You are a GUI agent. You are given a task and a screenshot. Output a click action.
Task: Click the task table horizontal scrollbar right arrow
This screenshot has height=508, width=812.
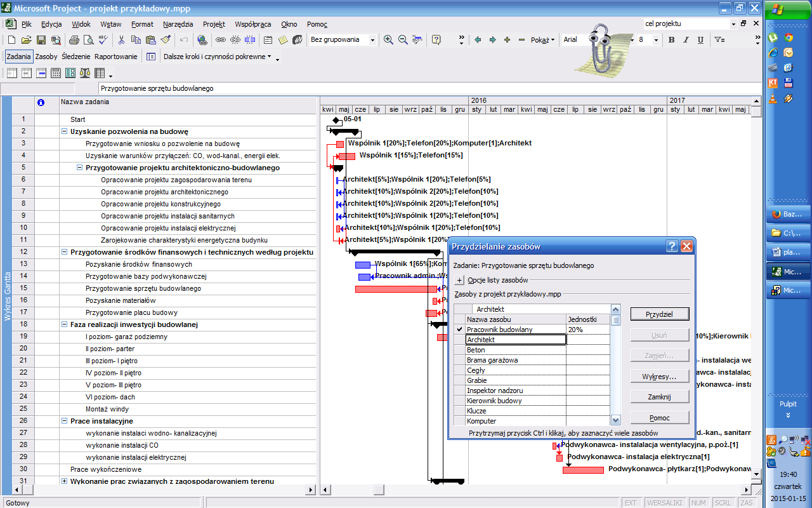(x=311, y=490)
